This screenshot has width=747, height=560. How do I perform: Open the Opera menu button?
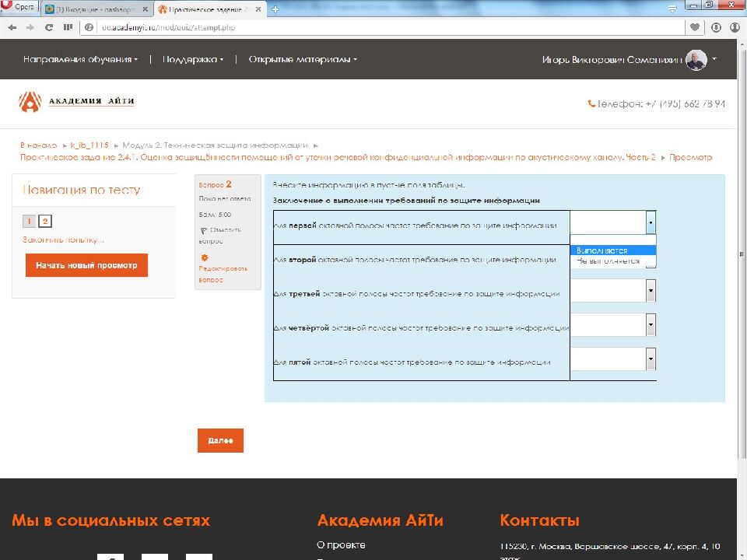pos(20,6)
